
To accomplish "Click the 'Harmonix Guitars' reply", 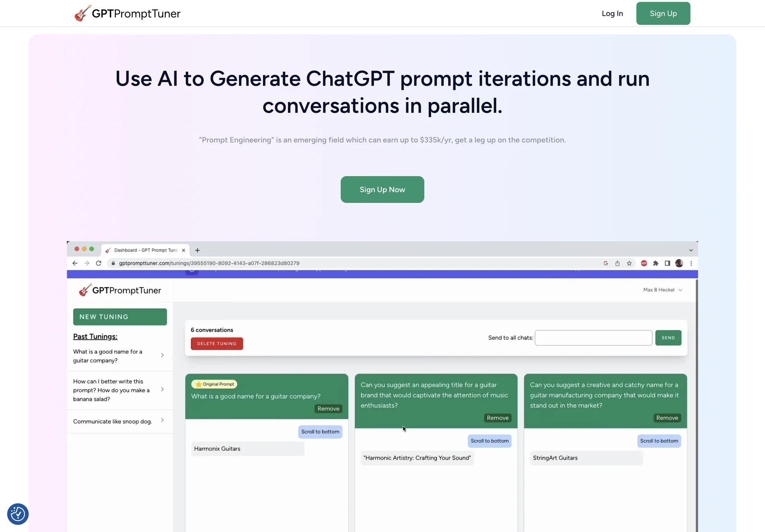I will click(248, 449).
